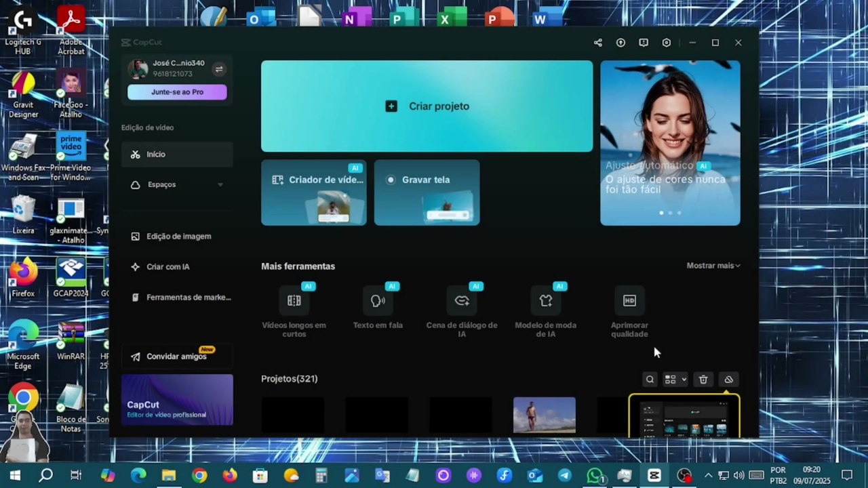
Task: Click the cloud icon in projects toolbar
Action: pos(728,380)
